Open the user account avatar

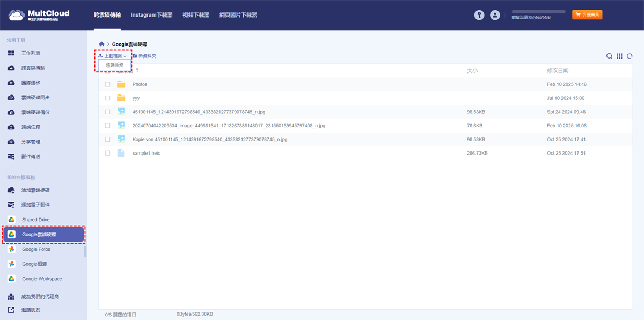pyautogui.click(x=495, y=15)
